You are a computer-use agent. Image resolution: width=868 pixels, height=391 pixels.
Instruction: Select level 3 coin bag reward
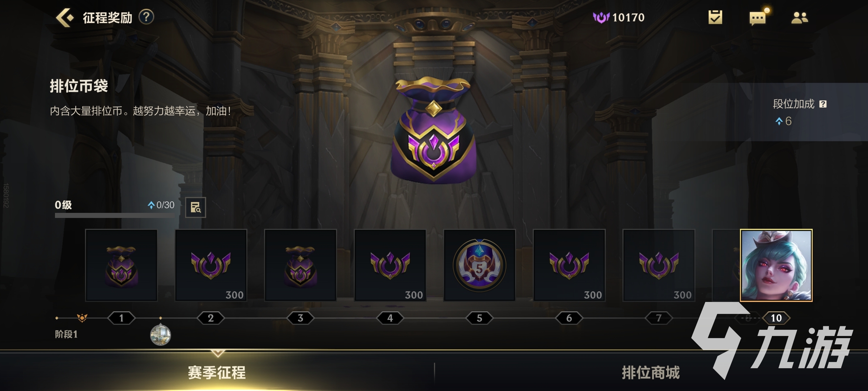301,265
